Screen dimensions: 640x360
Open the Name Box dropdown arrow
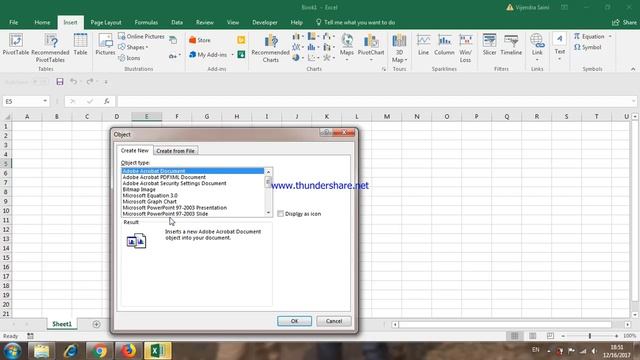click(x=45, y=101)
